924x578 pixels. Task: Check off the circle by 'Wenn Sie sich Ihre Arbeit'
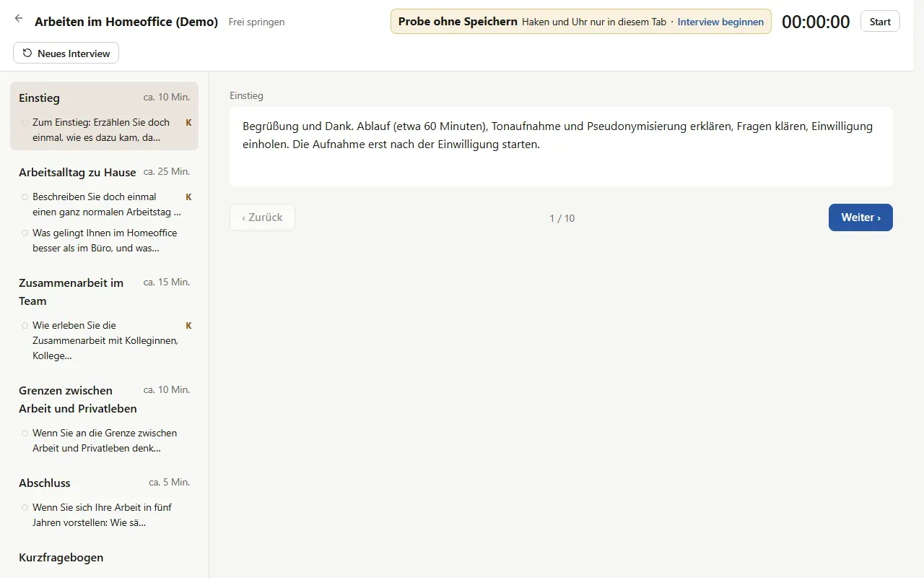tap(25, 507)
